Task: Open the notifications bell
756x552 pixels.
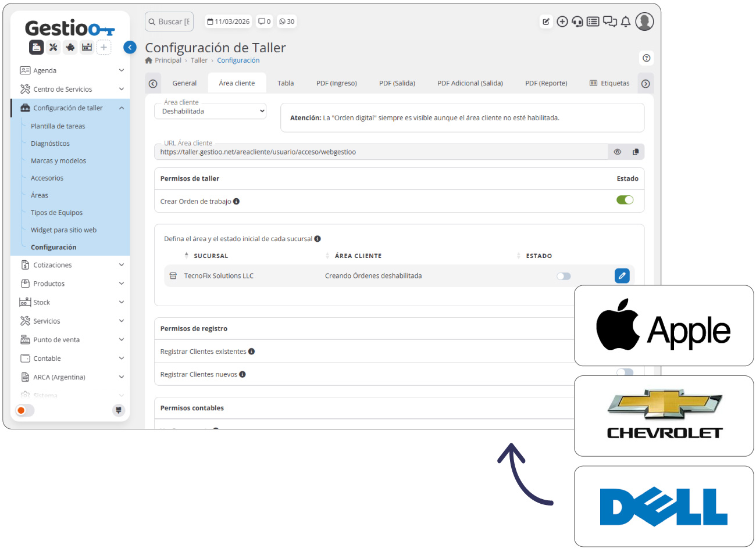Action: click(626, 21)
